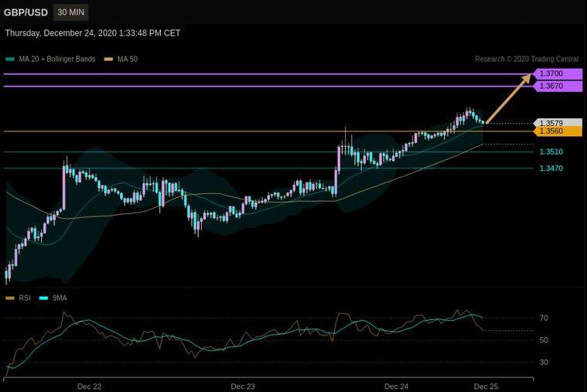Click the 1.3510 support level label
This screenshot has height=392, width=587.
[551, 152]
